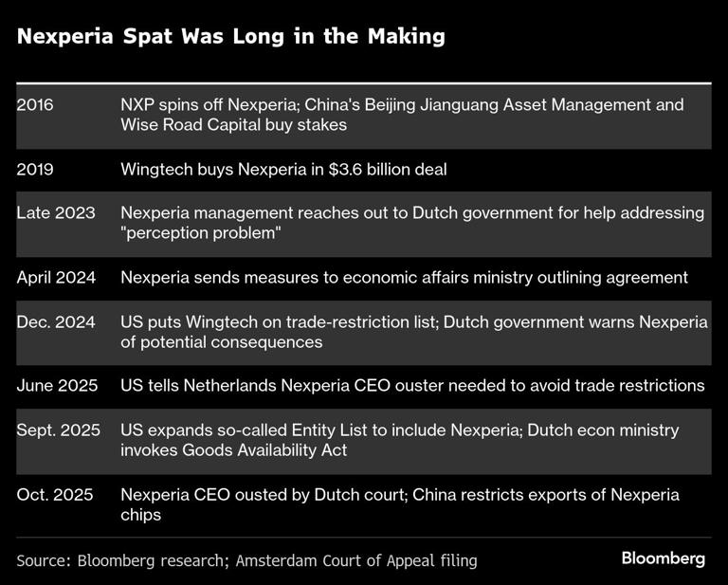Select the 2016 date label
Screen dimensions: 728x585
pos(35,104)
